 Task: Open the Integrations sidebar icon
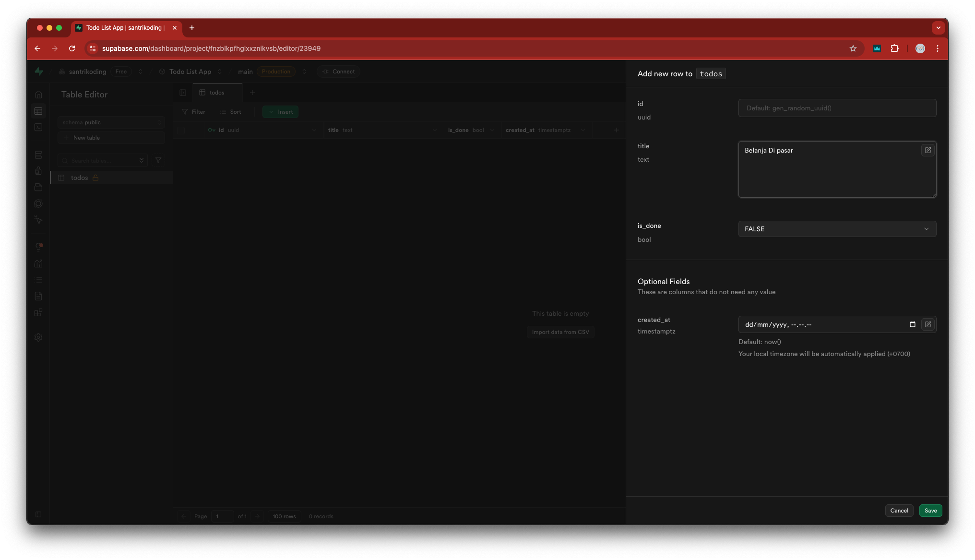click(x=38, y=312)
